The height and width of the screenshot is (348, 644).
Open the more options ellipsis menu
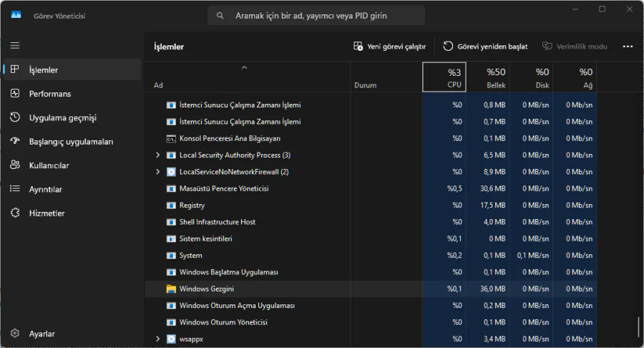tap(628, 47)
